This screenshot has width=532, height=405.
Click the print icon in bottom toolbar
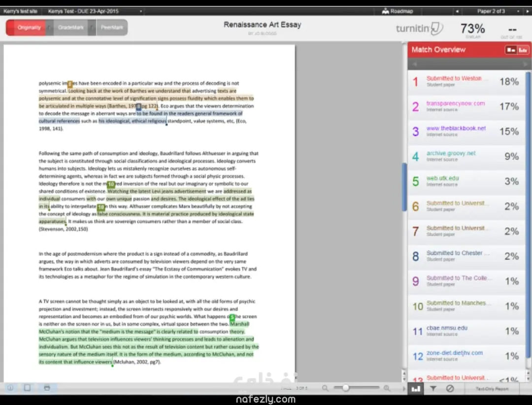[47, 388]
